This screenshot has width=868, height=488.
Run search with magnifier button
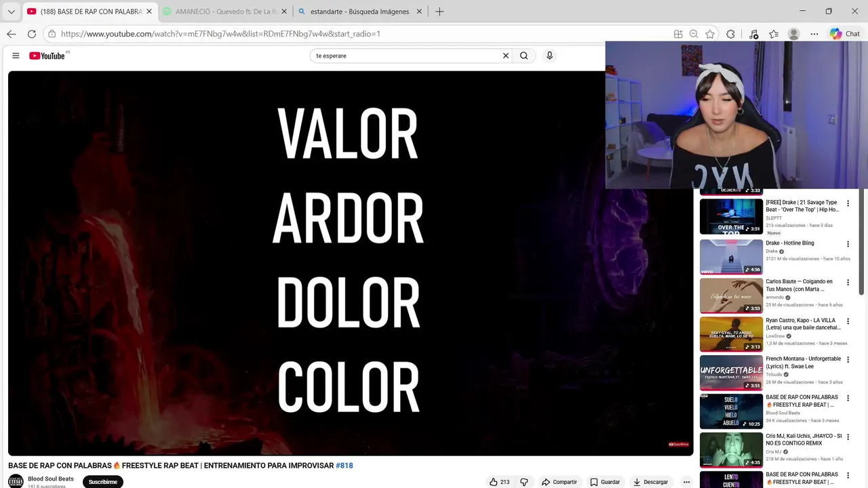pos(524,56)
